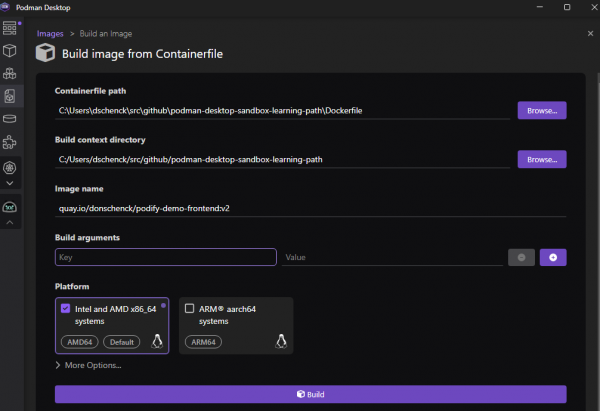Expand sidebar section with down chevron

click(x=9, y=184)
